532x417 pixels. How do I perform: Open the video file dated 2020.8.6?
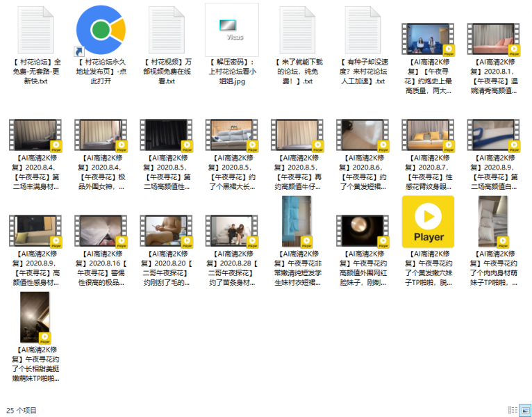pos(363,136)
